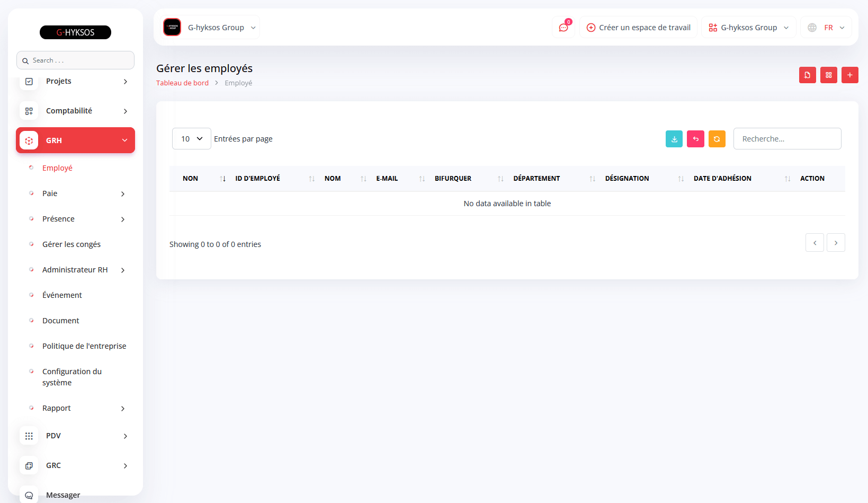
Task: Select the Employé menu item
Action: click(57, 168)
